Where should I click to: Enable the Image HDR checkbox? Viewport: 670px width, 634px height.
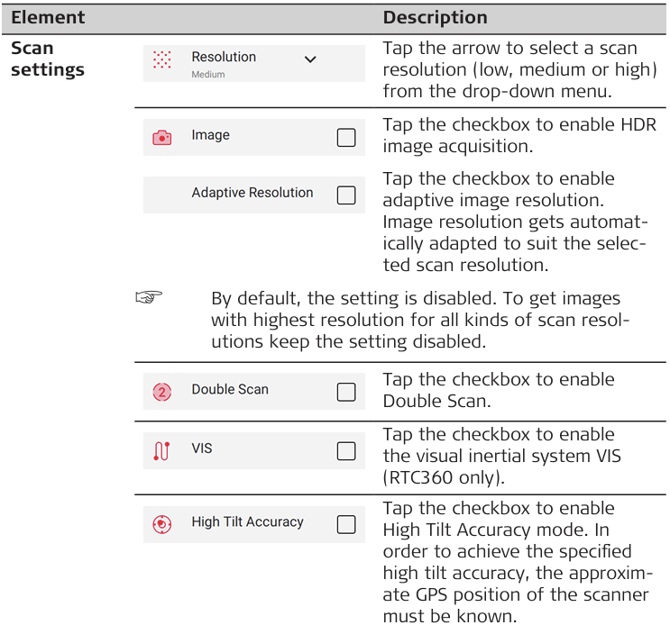(x=346, y=138)
